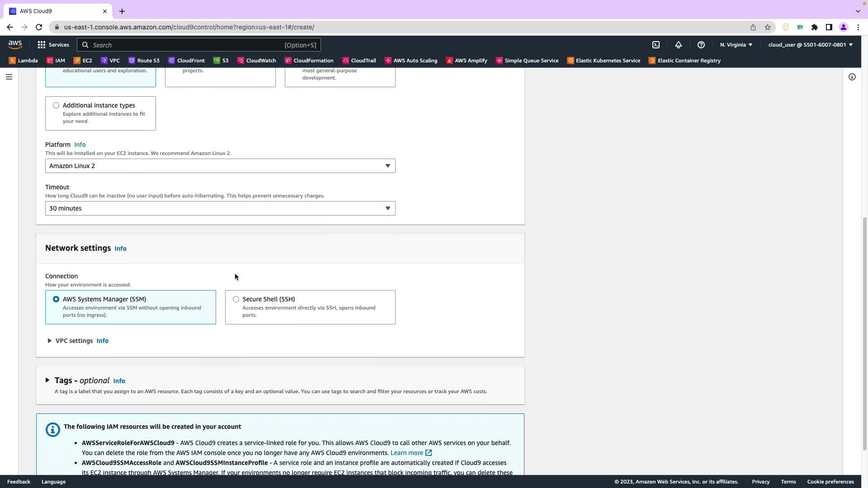Click the AWS logo home icon
Image resolution: width=868 pixels, height=488 pixels.
15,45
